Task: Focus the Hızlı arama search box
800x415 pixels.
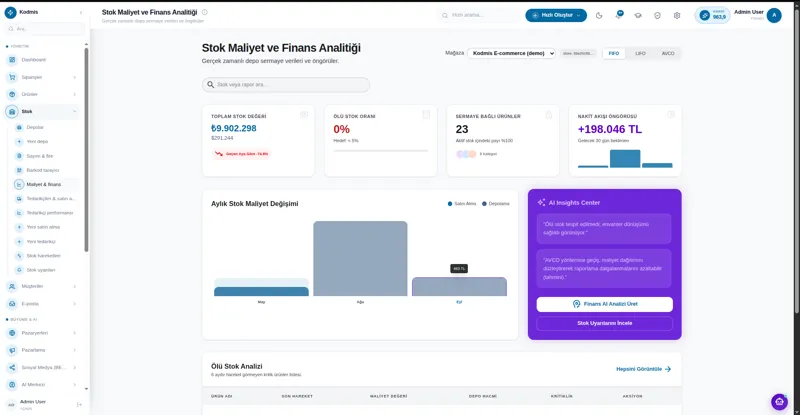Action: 480,15
